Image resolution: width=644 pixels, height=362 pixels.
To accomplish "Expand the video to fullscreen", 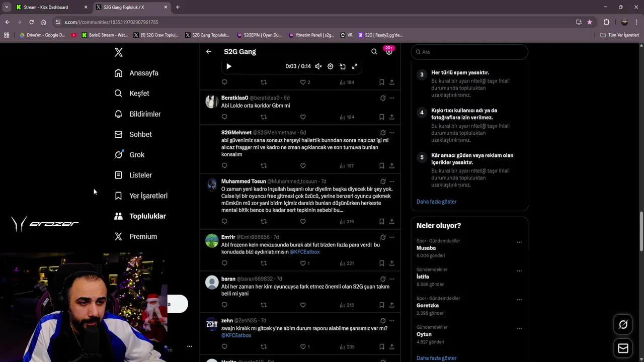I will (355, 66).
